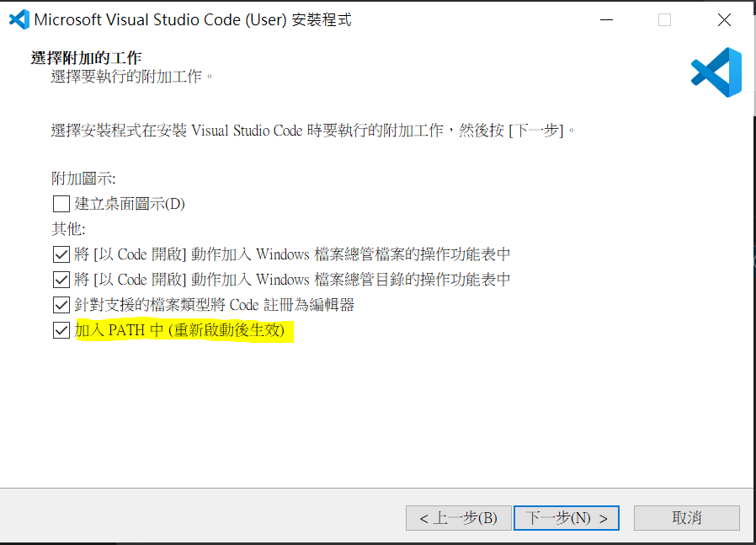This screenshot has width=756, height=545.
Task: Minimize the installer window
Action: [x=606, y=19]
